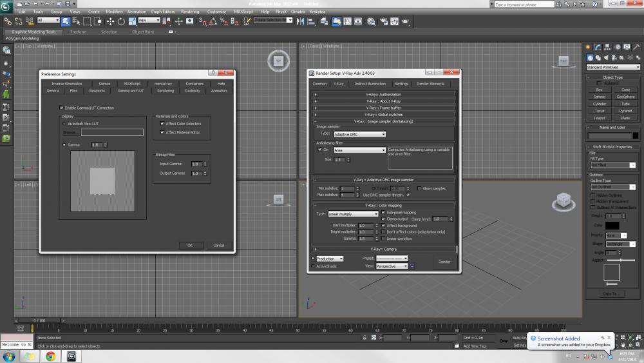Click the object color swatch under Name and Color
Viewport: 644px width, 363px height.
point(634,135)
